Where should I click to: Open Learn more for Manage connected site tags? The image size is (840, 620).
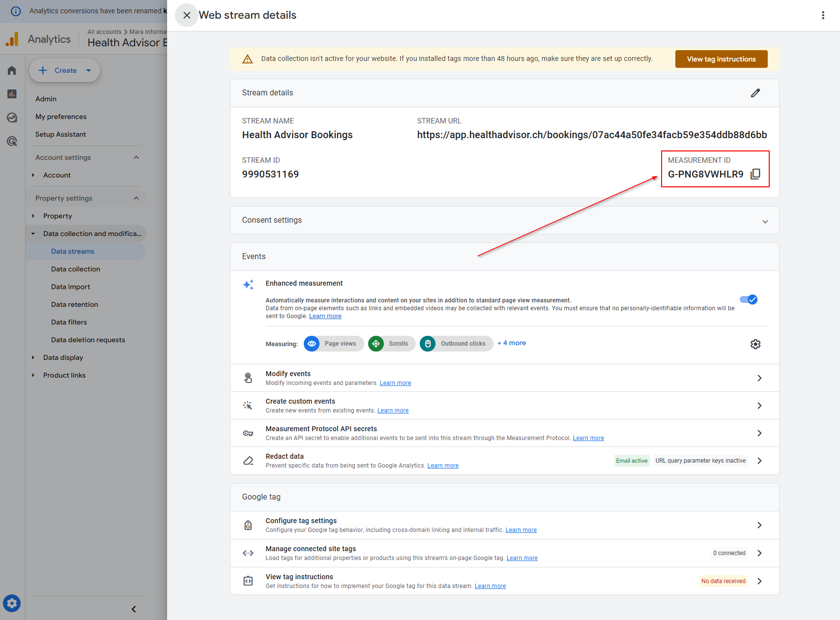click(x=522, y=558)
